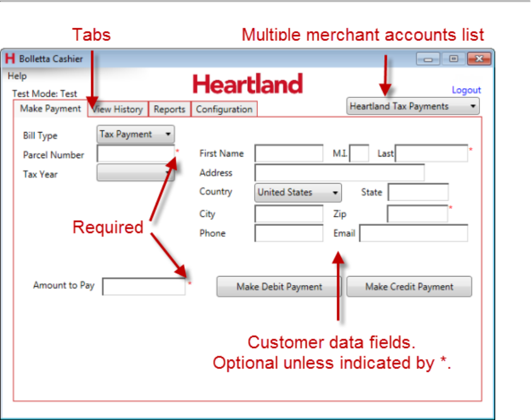Screen dimensions: 531x420
Task: Open the Reports tab
Action: click(169, 109)
